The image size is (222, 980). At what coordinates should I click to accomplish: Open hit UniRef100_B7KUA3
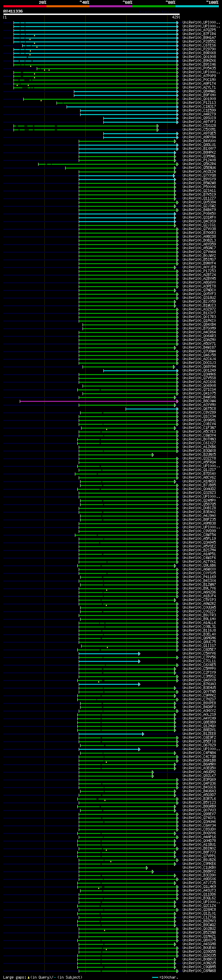click(x=199, y=684)
